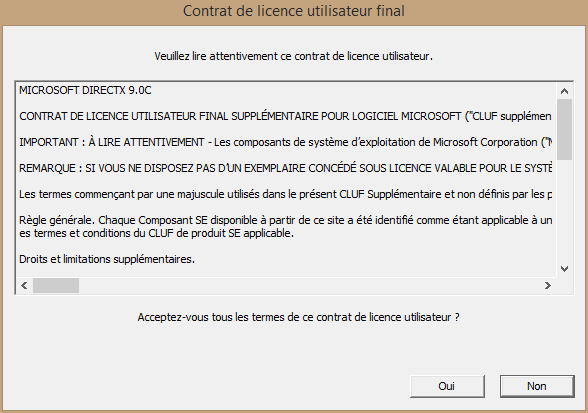Image resolution: width=588 pixels, height=413 pixels.
Task: Click the 'IMPORTANT : À LIRE ATTENTIVEMENT' paragraph
Action: tap(285, 142)
